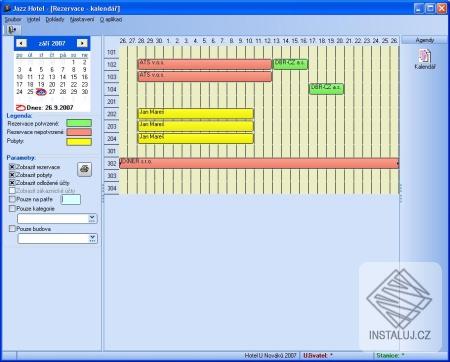Viewport: 450px width, 362px height.
Task: Select day 30 in mini calendar
Action: 85,92
